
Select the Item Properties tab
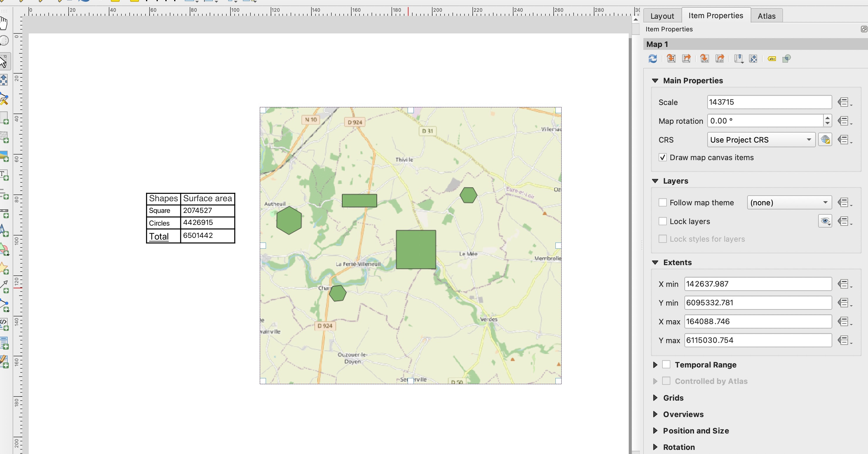tap(715, 16)
